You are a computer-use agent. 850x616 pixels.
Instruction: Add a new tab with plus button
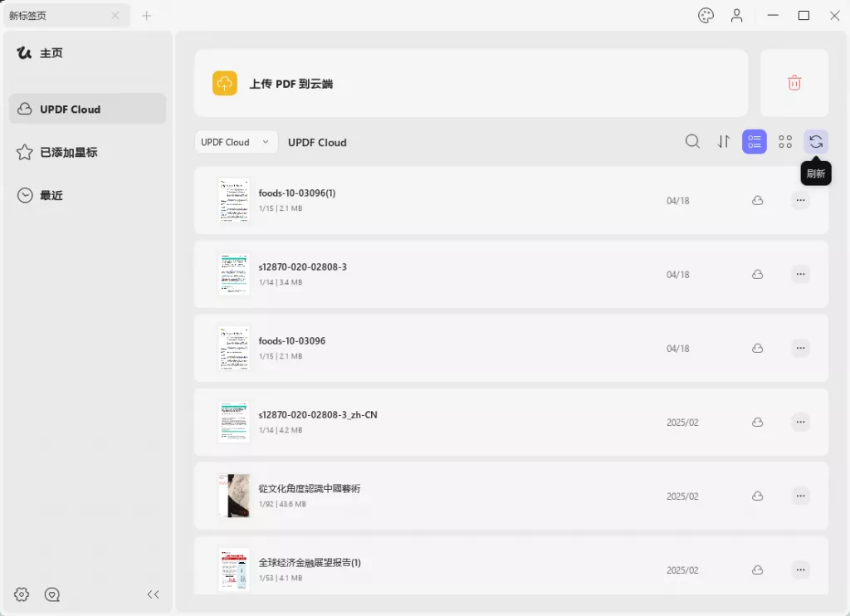tap(147, 16)
